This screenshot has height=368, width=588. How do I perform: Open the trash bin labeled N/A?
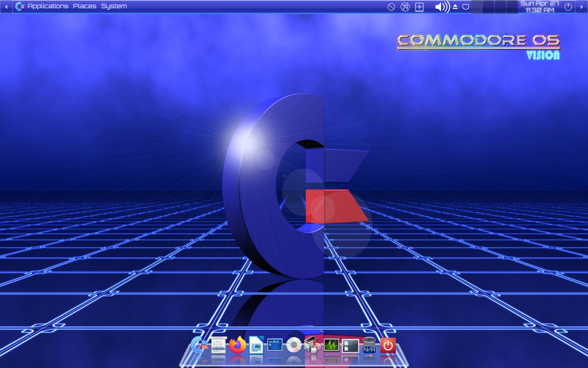click(x=369, y=345)
